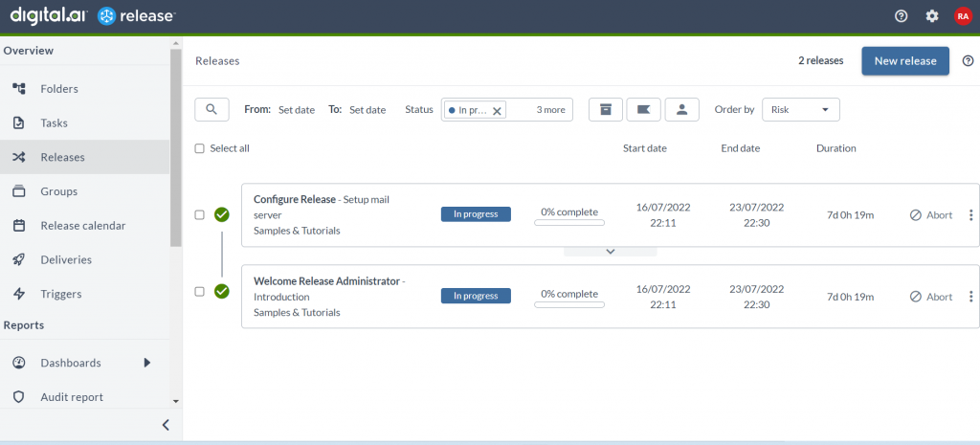Screen dimensions: 980x445
Task: Expand the Configure Release row chevron
Action: pos(610,252)
